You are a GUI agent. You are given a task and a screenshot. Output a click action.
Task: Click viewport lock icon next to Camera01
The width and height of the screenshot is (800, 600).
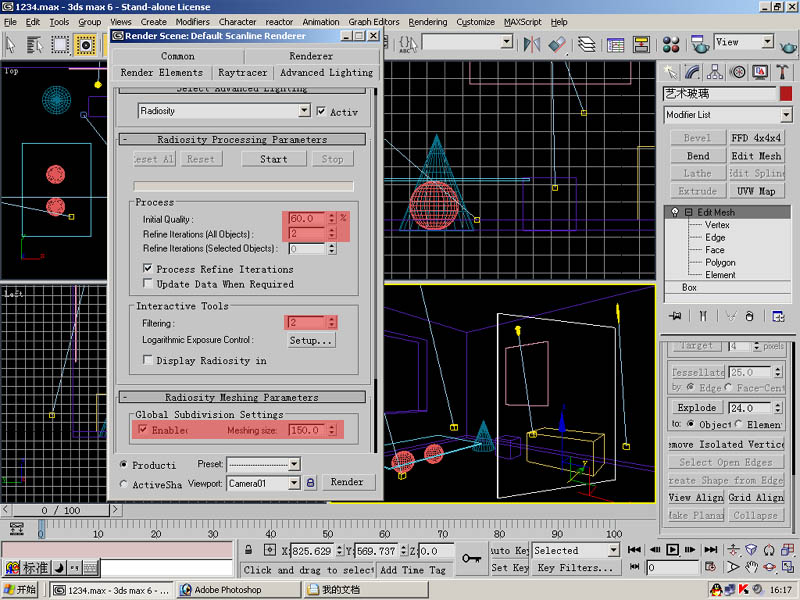pyautogui.click(x=310, y=482)
